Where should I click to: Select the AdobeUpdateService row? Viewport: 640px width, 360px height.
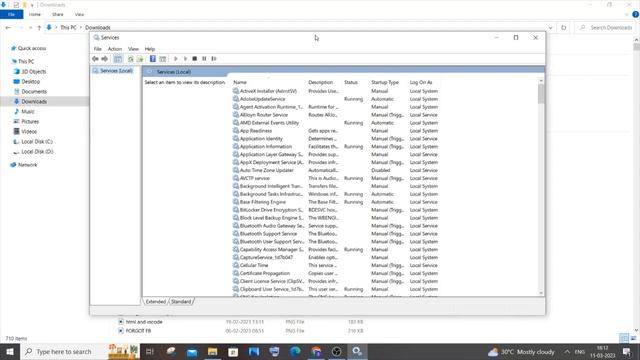point(336,99)
